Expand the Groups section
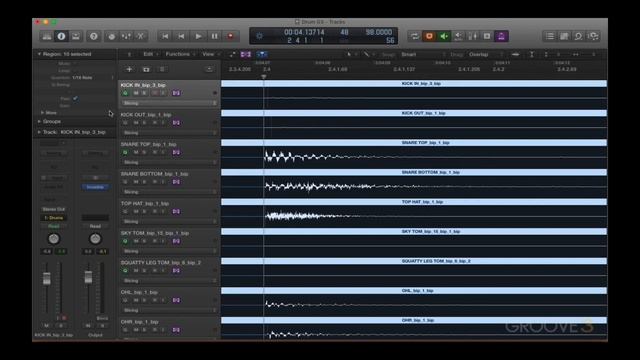 [x=39, y=122]
